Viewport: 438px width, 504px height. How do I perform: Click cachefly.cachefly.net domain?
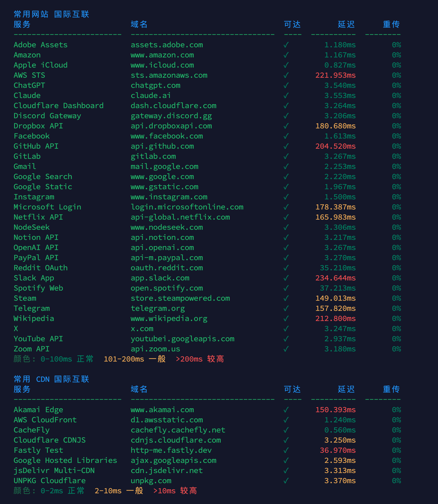coord(178,430)
